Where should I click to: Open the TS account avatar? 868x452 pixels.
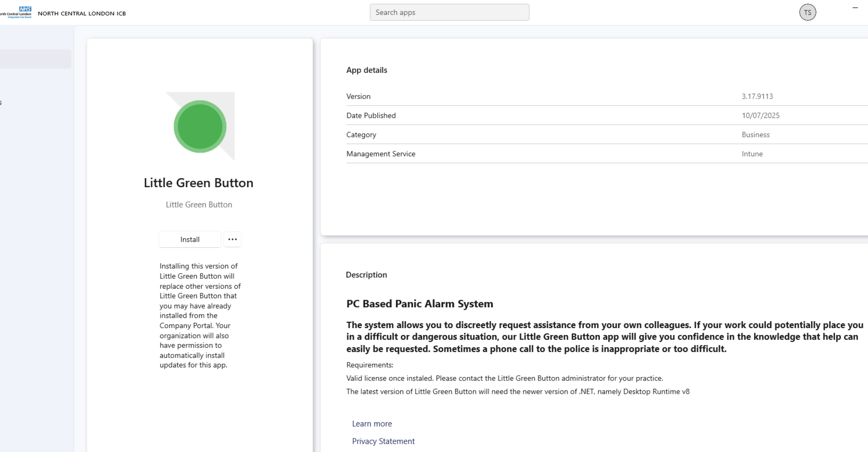pyautogui.click(x=807, y=13)
